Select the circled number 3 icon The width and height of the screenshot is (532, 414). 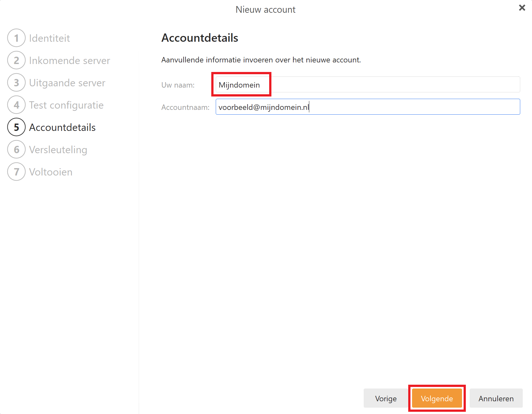(x=16, y=83)
